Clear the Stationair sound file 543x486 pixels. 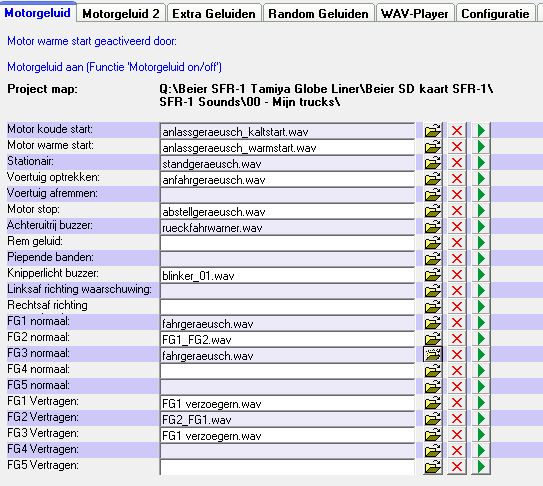point(457,162)
